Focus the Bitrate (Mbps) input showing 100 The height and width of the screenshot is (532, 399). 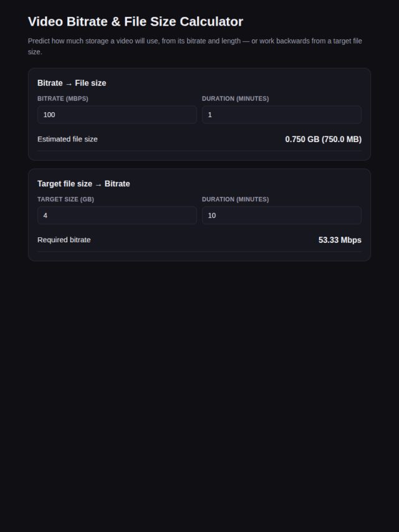point(117,115)
